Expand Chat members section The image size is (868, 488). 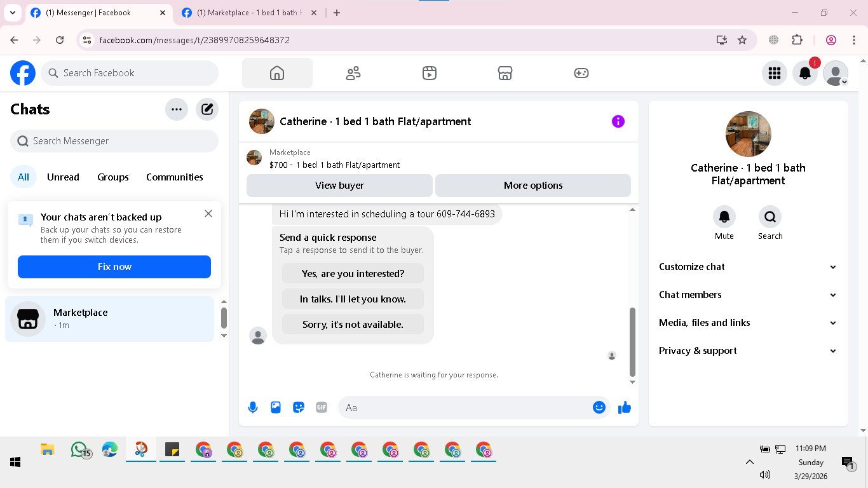coord(749,295)
